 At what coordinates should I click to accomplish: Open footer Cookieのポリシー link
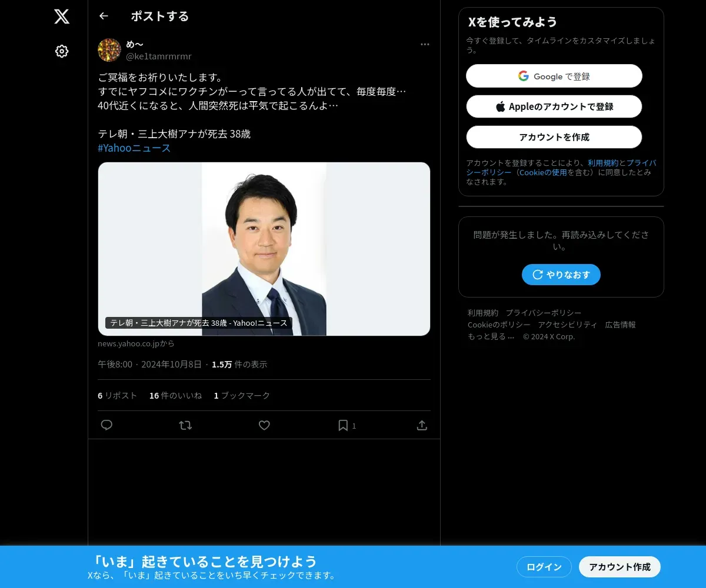point(499,325)
